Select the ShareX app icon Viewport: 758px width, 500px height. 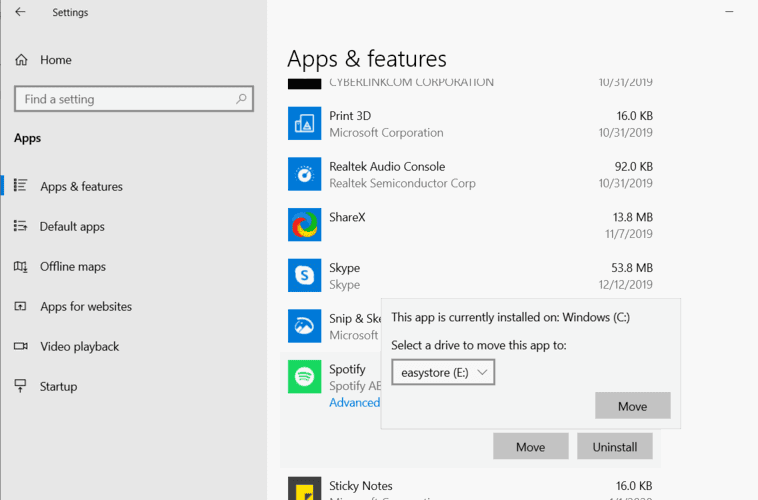[x=304, y=225]
